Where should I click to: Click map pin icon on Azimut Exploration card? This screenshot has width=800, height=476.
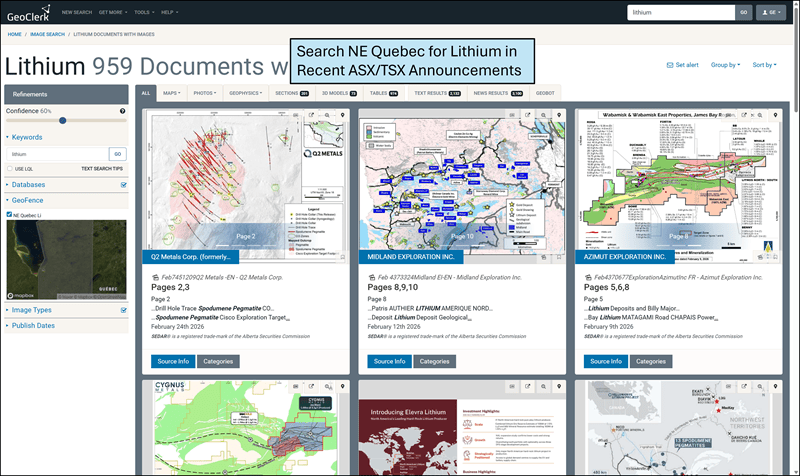pyautogui.click(x=775, y=115)
